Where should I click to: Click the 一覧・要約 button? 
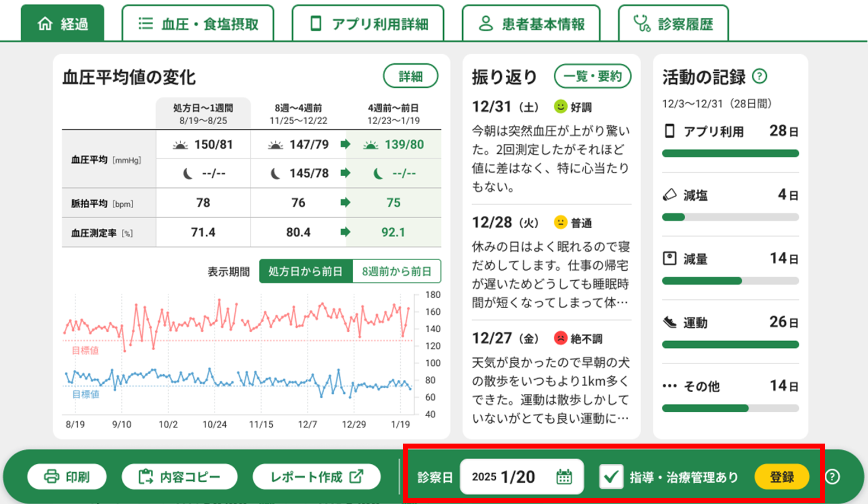click(x=592, y=76)
